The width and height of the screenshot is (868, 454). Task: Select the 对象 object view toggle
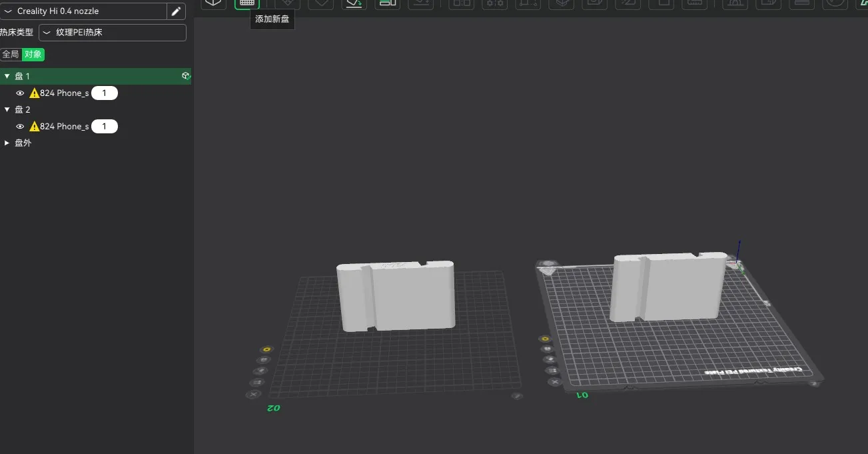(x=33, y=54)
